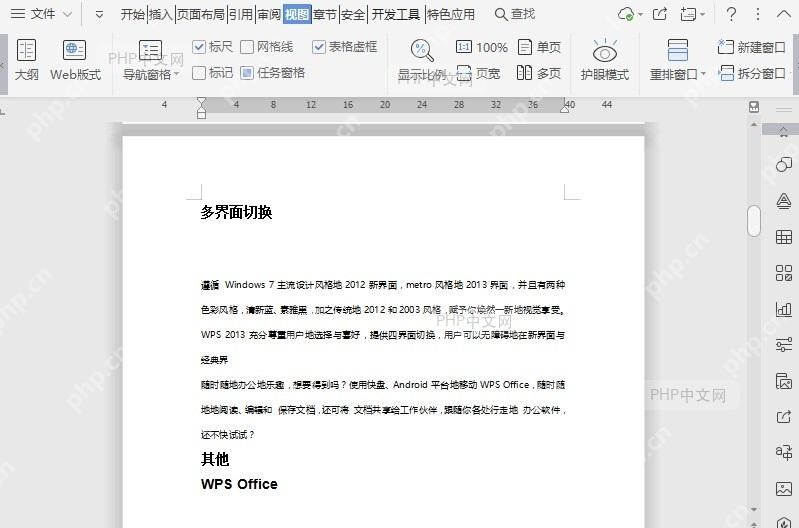Open a 新建窗口 new window

(x=752, y=47)
